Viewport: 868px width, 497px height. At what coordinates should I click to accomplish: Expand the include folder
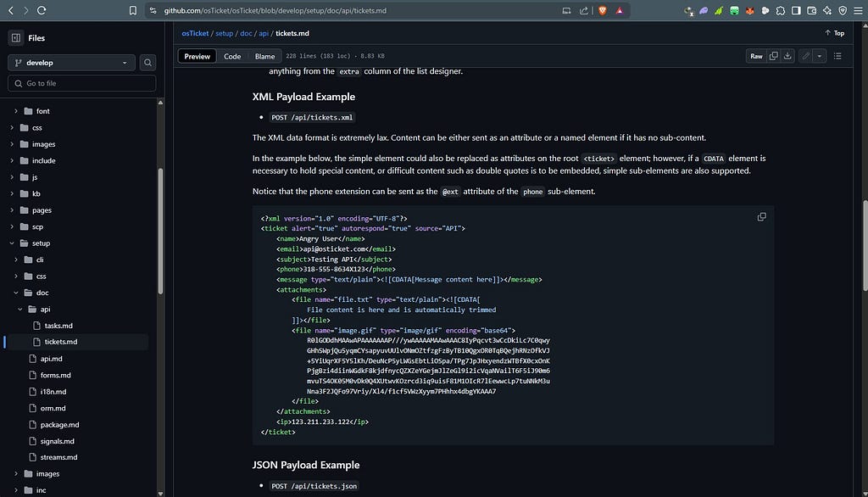[12, 160]
